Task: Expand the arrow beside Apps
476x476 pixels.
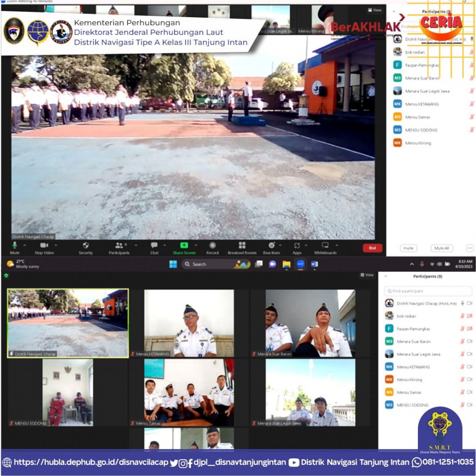Action: click(306, 245)
